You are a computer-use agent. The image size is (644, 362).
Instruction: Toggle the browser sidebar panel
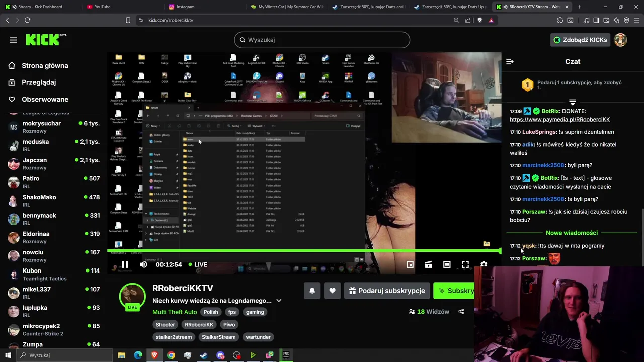[x=596, y=20]
